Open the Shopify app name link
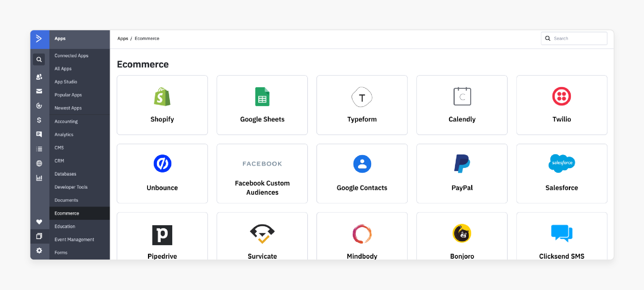 tap(162, 119)
